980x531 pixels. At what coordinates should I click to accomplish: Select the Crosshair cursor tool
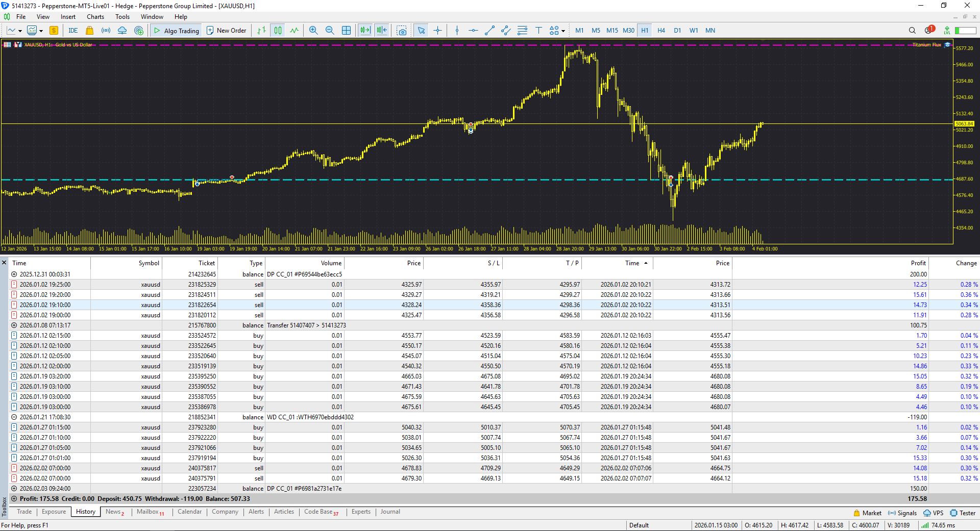pos(437,31)
